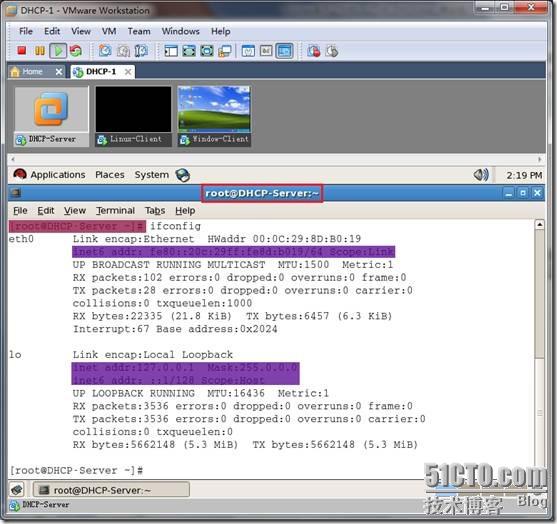Open the VMware Help menu
The width and height of the screenshot is (557, 524).
(221, 31)
